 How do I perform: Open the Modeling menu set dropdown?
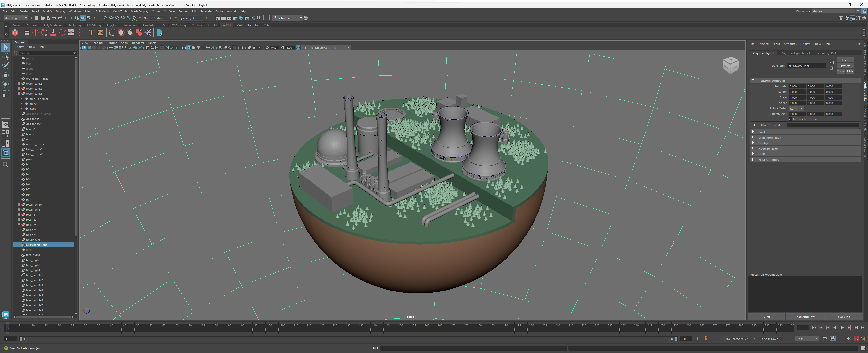pos(15,18)
